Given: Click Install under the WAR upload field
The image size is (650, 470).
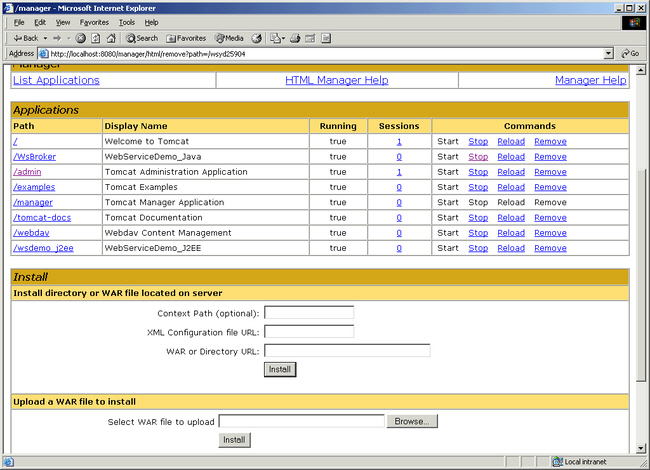Looking at the screenshot, I should click(234, 440).
